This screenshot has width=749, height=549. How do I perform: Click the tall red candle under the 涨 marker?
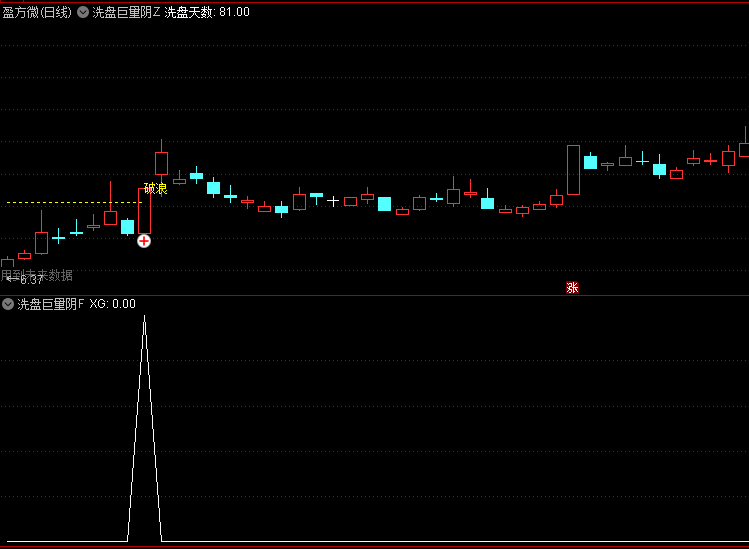click(573, 170)
